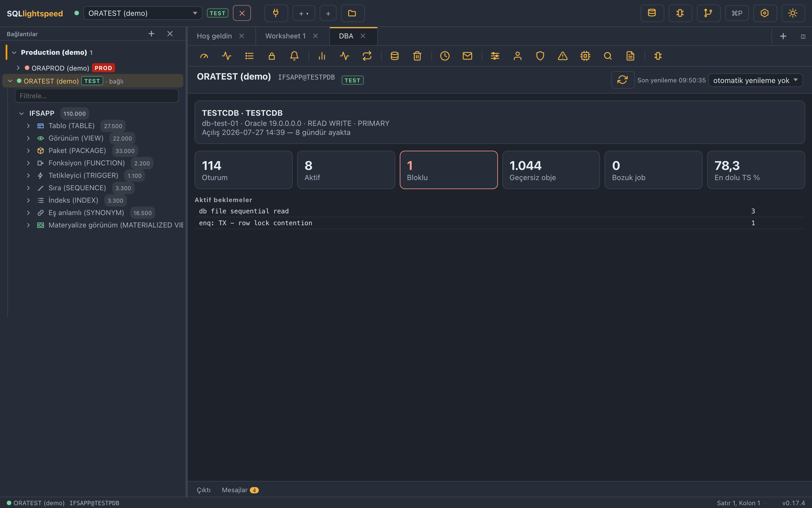Open the magnifier search icon in DBA toolbar
This screenshot has height=508, width=812.
pyautogui.click(x=608, y=56)
